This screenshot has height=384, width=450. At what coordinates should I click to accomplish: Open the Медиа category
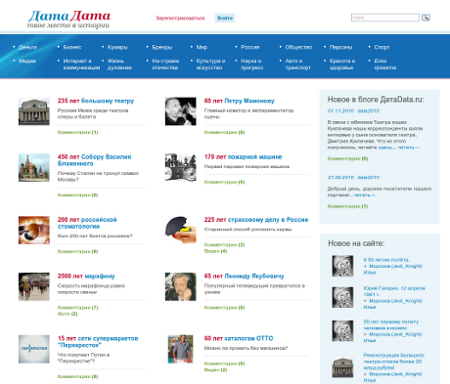(27, 61)
